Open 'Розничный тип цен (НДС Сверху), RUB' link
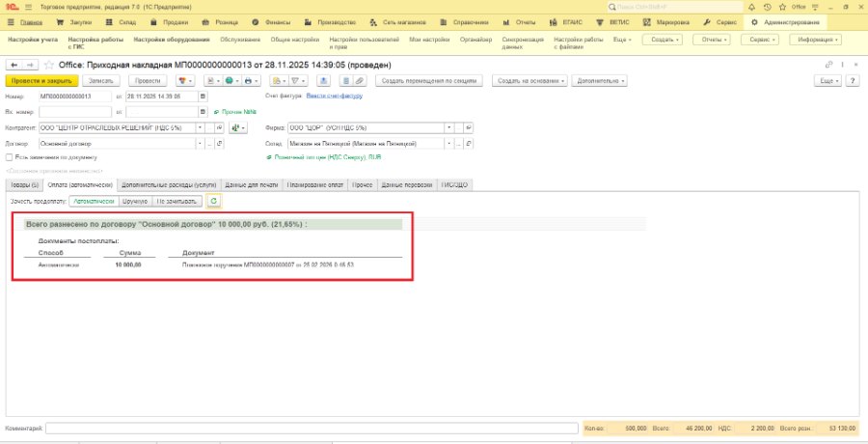The width and height of the screenshot is (868, 444). (x=328, y=157)
